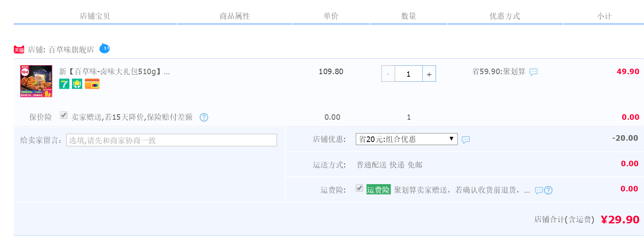Click the 小计 column header
This screenshot has width=644, height=240.
click(x=604, y=16)
